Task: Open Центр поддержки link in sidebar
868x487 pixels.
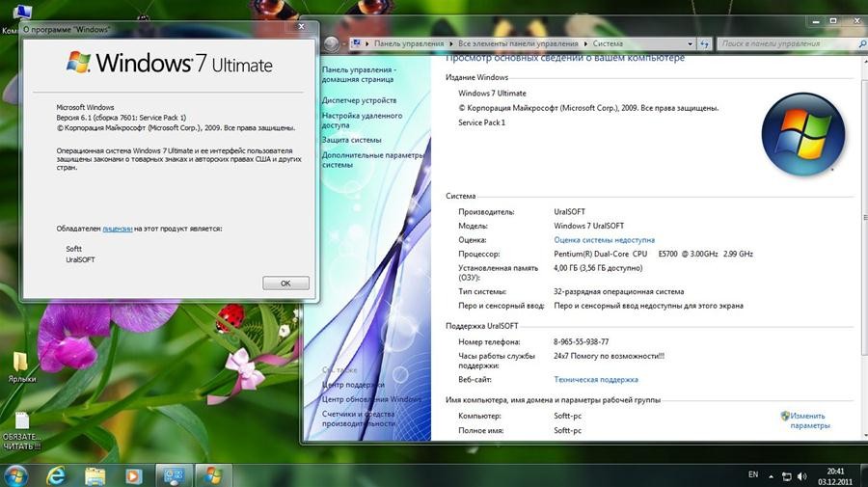Action: coord(353,384)
